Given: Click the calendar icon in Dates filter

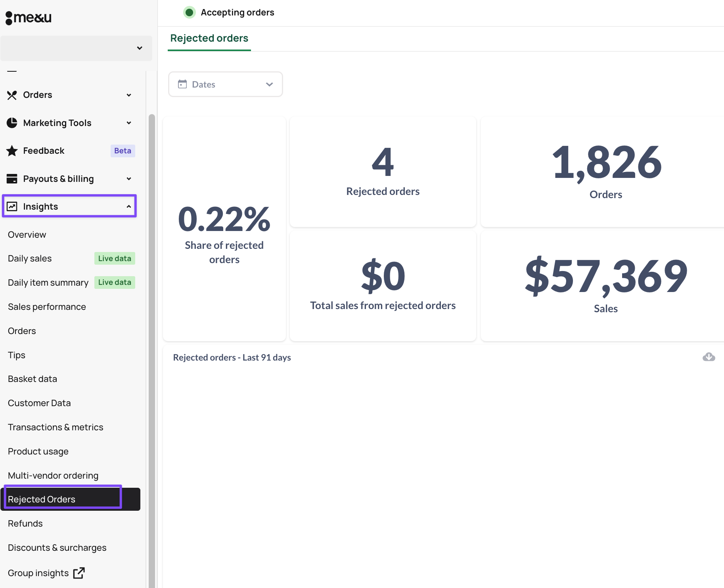Looking at the screenshot, I should pos(182,84).
